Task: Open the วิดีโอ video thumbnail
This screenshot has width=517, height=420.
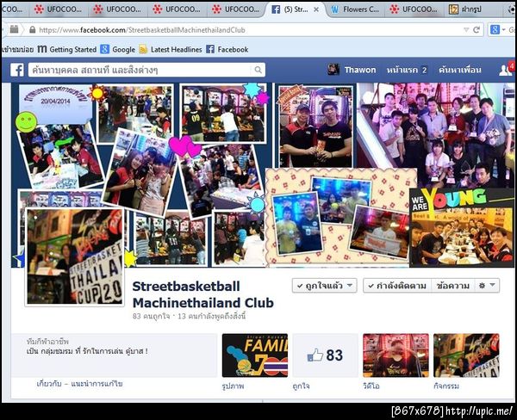Action: [396, 355]
